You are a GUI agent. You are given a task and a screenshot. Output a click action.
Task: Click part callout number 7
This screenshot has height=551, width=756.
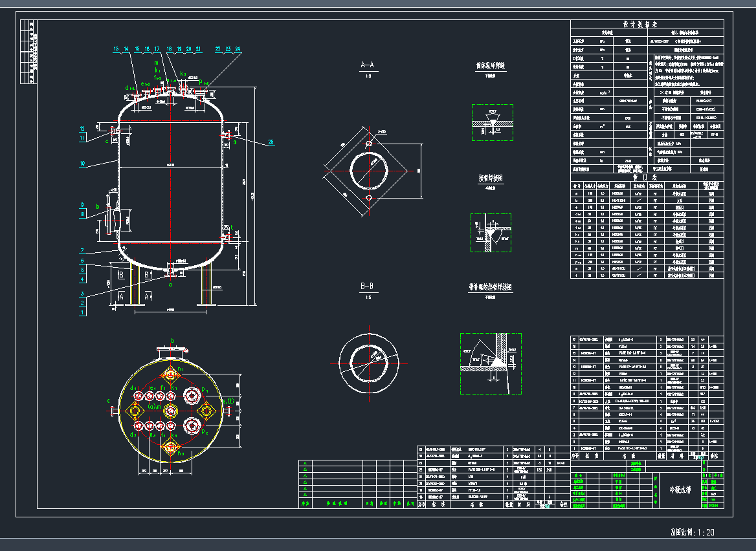[x=82, y=251]
